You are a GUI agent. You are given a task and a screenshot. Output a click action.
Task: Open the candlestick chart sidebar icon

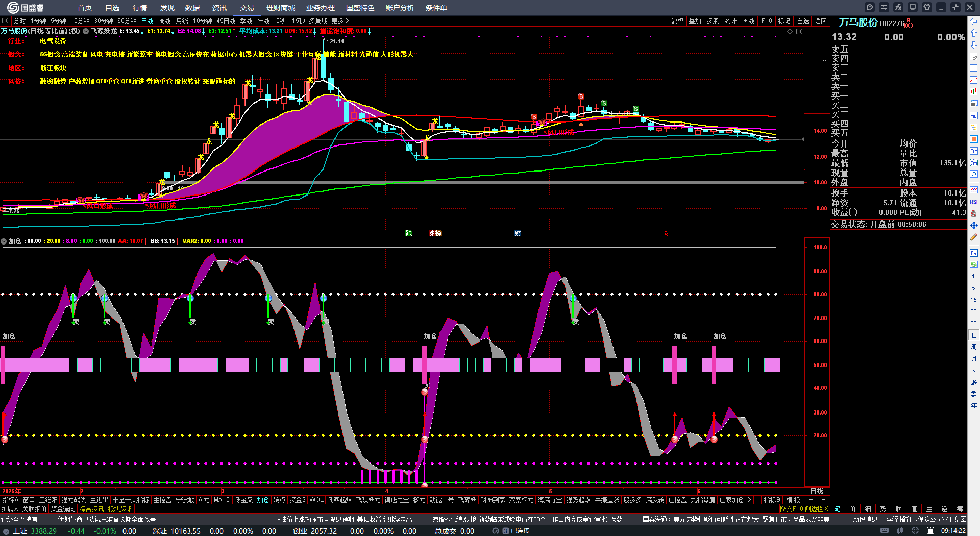[974, 92]
